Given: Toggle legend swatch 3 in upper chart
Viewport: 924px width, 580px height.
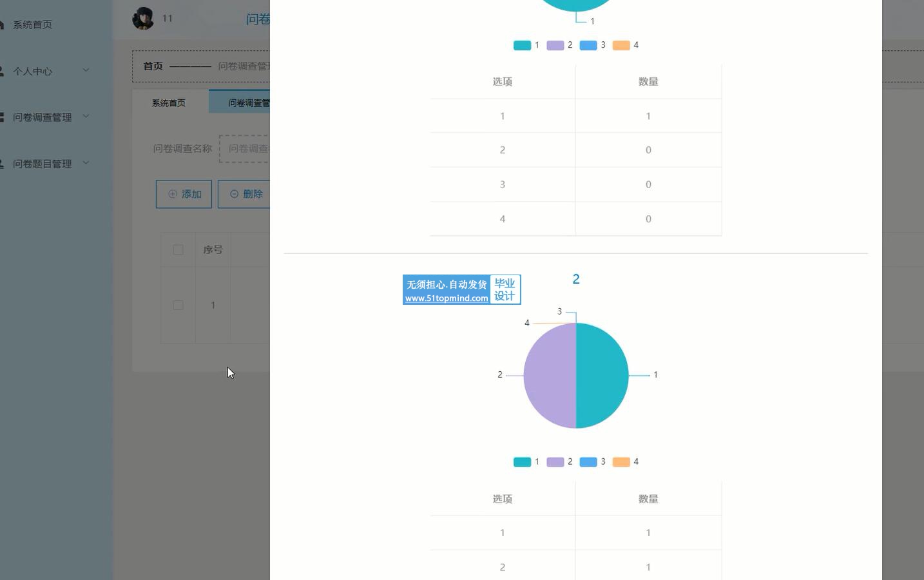Looking at the screenshot, I should (588, 45).
